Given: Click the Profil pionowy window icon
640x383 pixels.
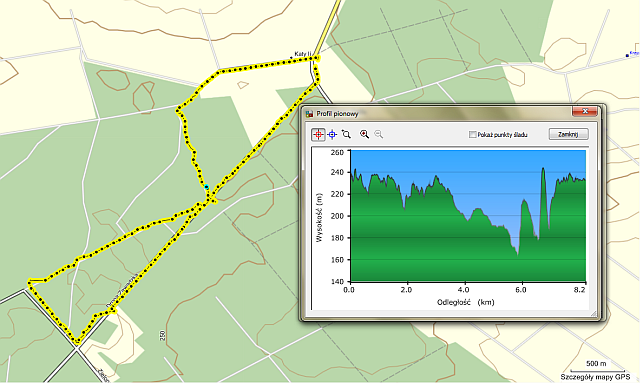Looking at the screenshot, I should (309, 114).
